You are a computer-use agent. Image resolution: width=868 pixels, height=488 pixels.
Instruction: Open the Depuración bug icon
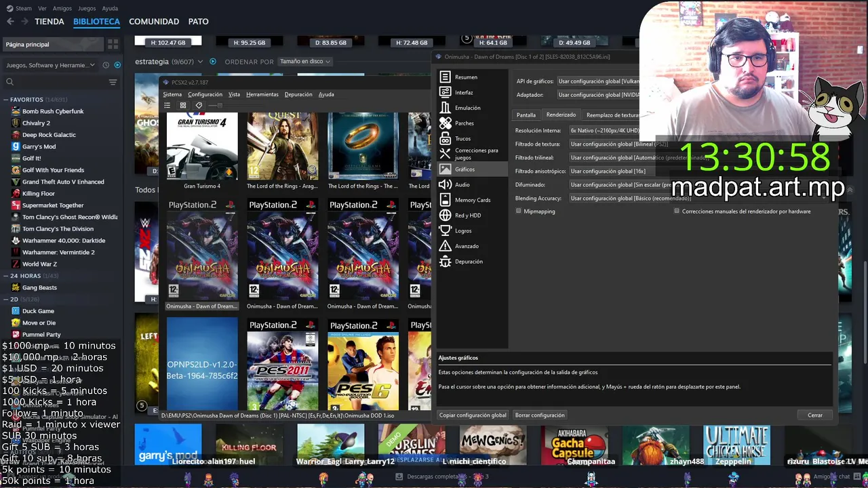pos(445,262)
